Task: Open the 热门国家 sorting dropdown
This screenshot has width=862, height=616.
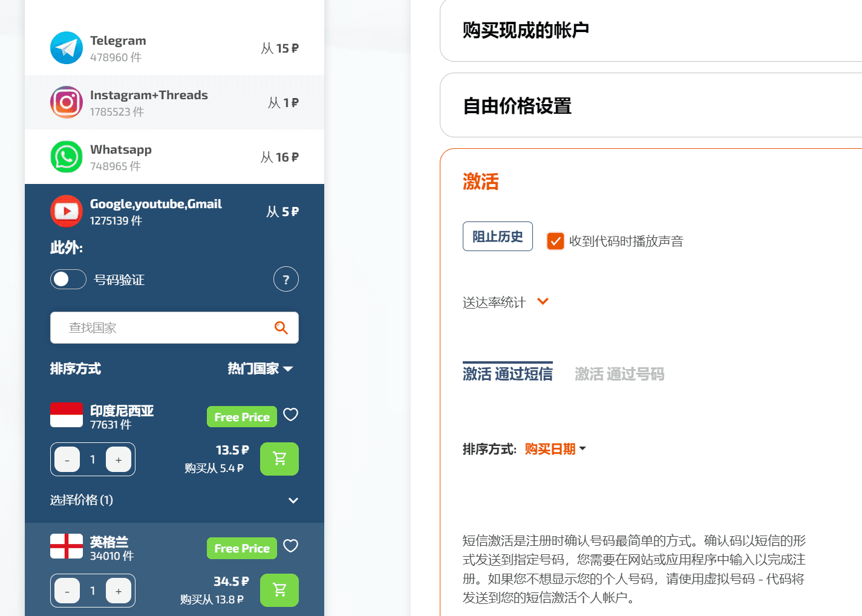Action: pyautogui.click(x=260, y=369)
